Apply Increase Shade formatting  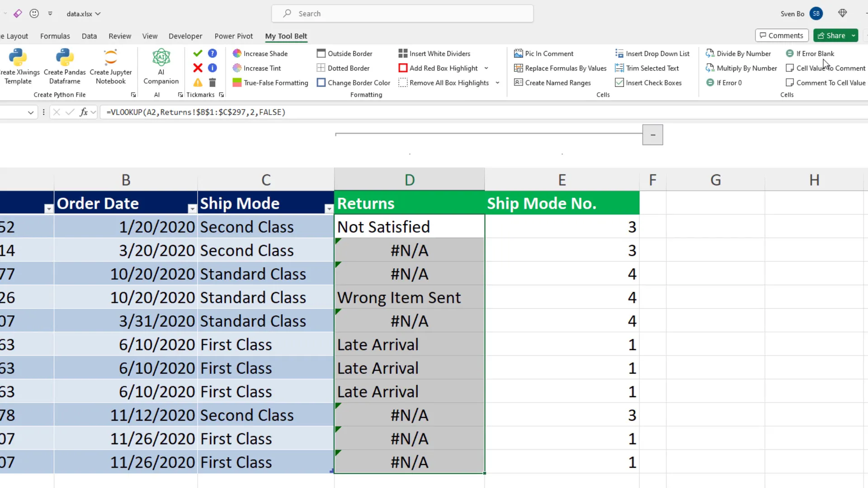point(266,53)
